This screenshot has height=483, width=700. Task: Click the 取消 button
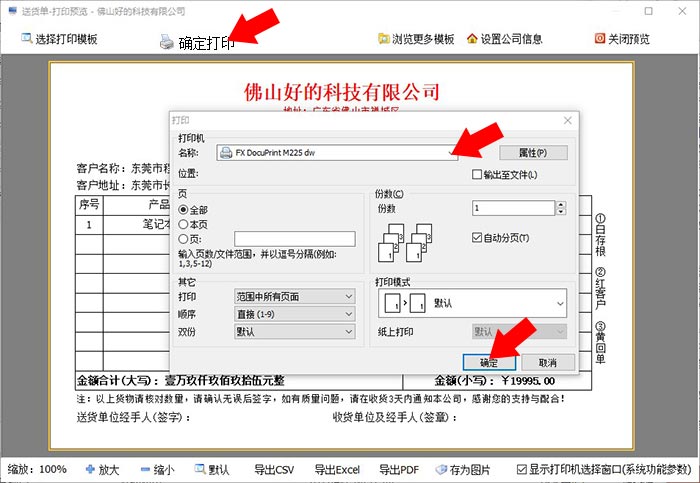(x=548, y=362)
